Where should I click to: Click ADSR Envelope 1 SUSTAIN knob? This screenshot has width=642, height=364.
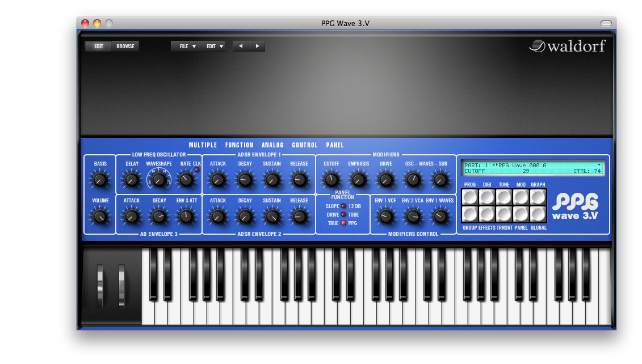click(x=272, y=180)
